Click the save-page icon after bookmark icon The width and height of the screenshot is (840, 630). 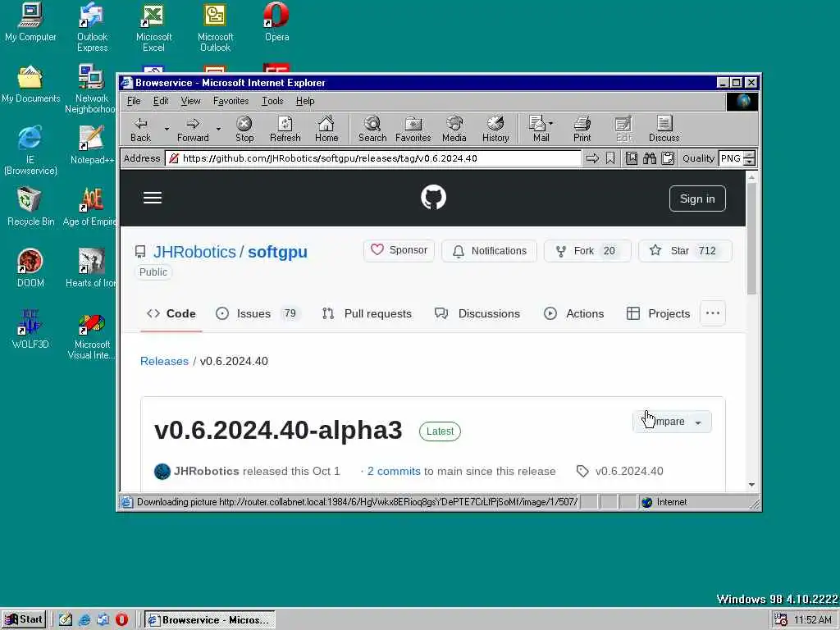tap(632, 158)
